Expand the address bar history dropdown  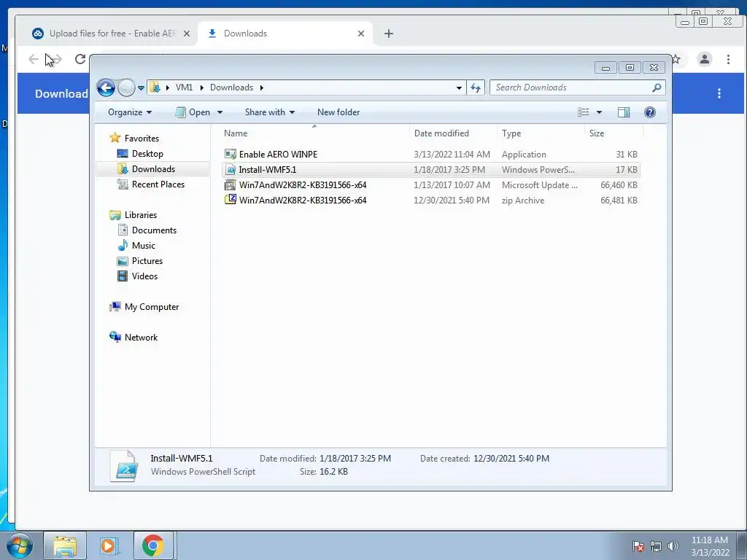[459, 87]
